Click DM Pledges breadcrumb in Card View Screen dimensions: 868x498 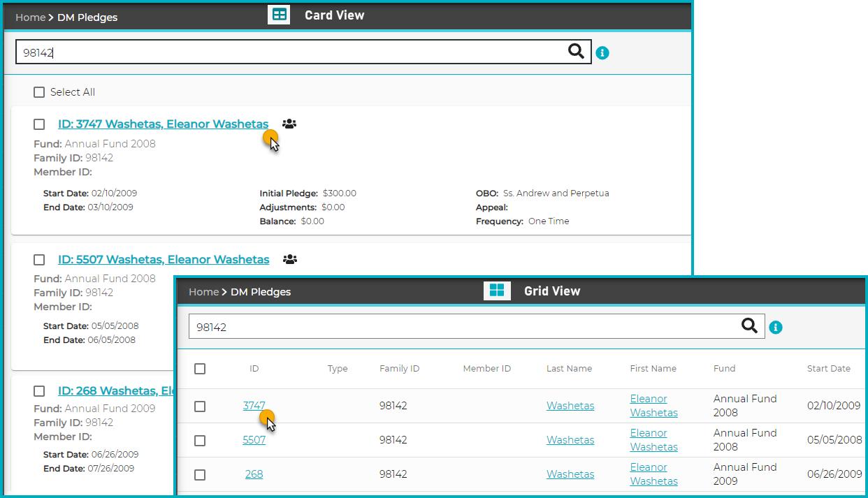[87, 17]
